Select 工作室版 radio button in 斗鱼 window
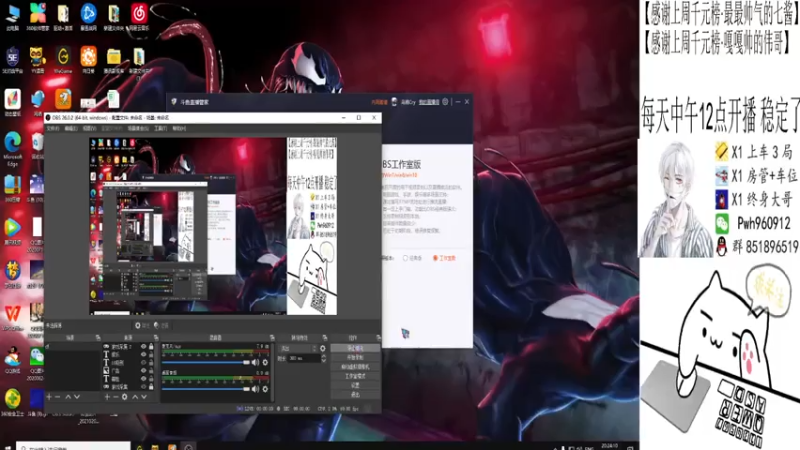 [435, 258]
